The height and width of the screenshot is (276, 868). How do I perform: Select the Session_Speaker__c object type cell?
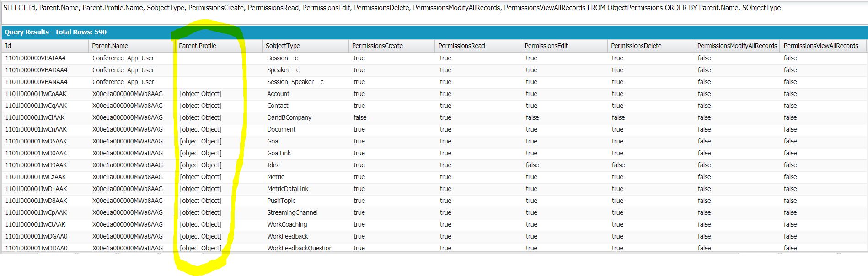(295, 82)
